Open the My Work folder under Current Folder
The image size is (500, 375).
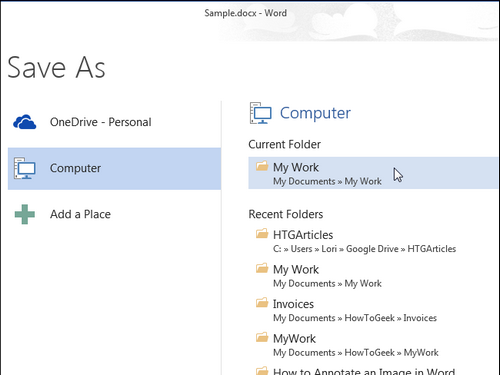point(373,173)
